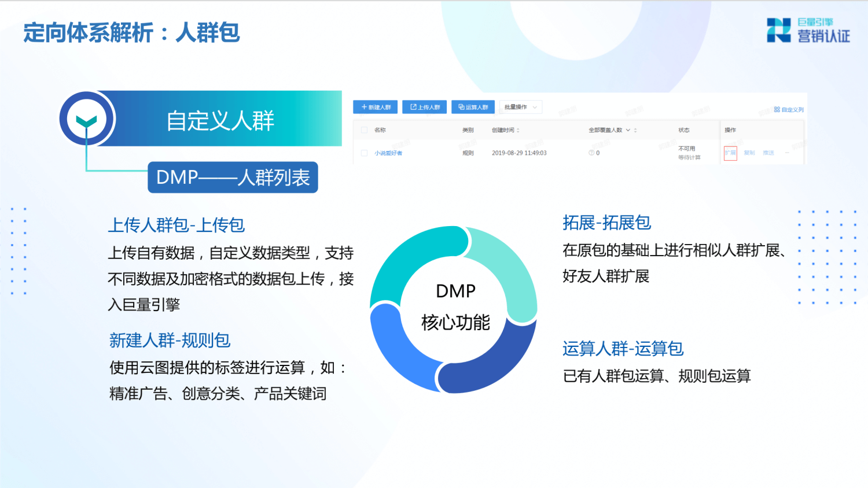Viewport: 868px width, 488px height.
Task: Click the heading 新建人群-规则包
Action: (170, 341)
